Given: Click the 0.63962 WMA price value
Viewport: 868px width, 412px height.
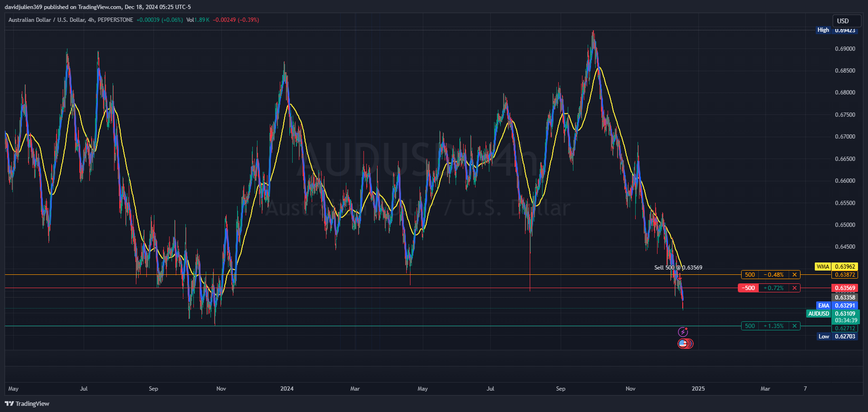Looking at the screenshot, I should [x=845, y=267].
